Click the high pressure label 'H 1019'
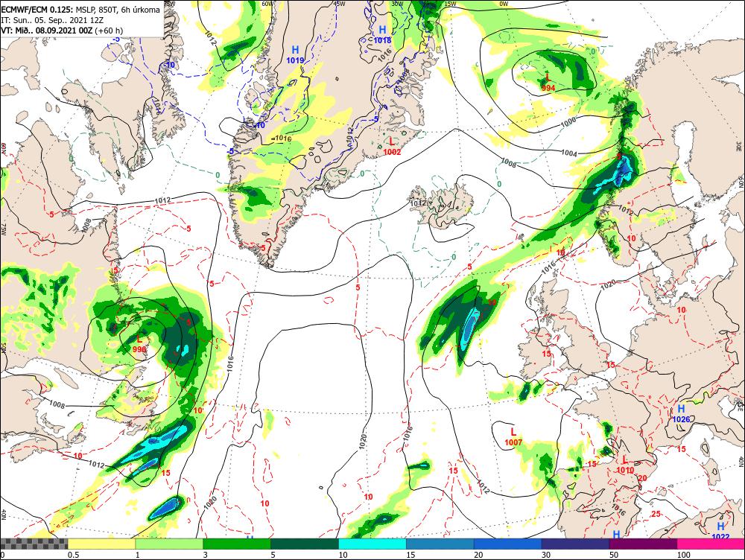This screenshot has height=560, width=745. [x=295, y=54]
